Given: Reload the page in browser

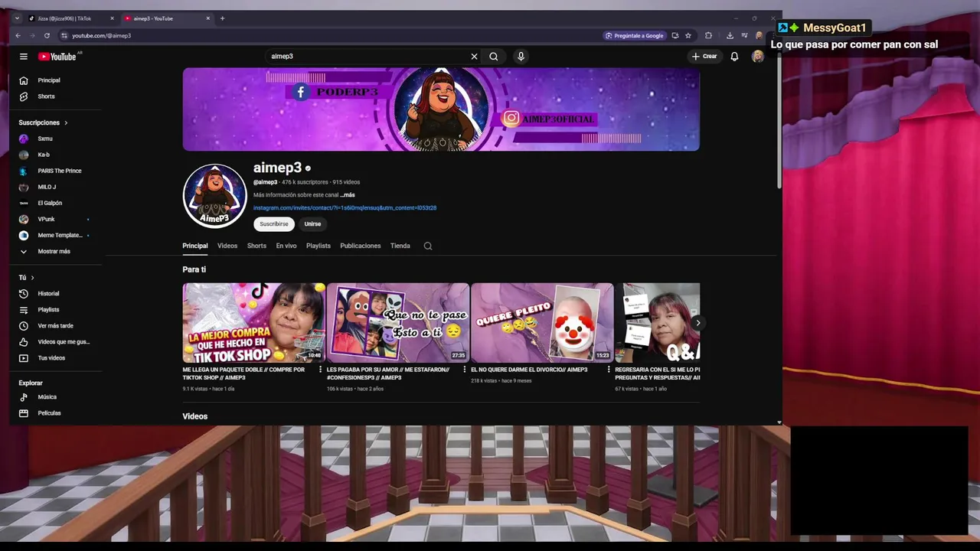Looking at the screenshot, I should tap(47, 36).
